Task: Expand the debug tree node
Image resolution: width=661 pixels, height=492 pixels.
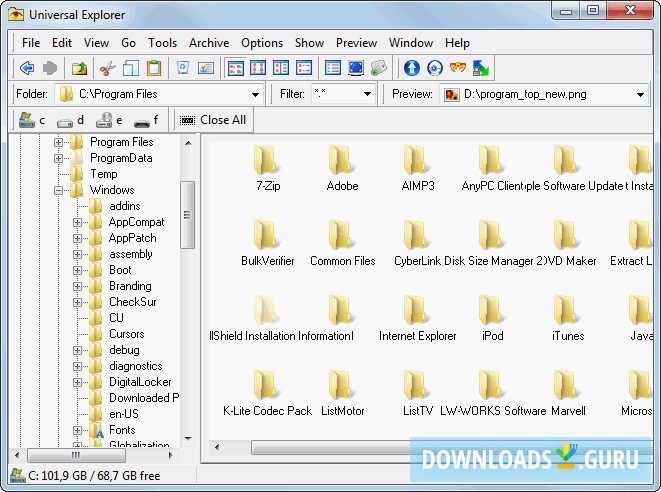Action: (77, 350)
